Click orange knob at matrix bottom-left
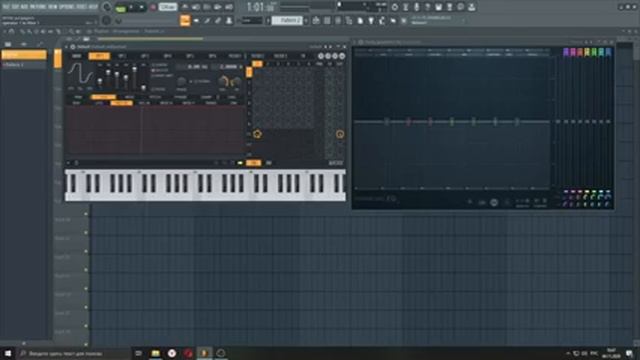Viewport: 640px width, 360px height. point(257,134)
